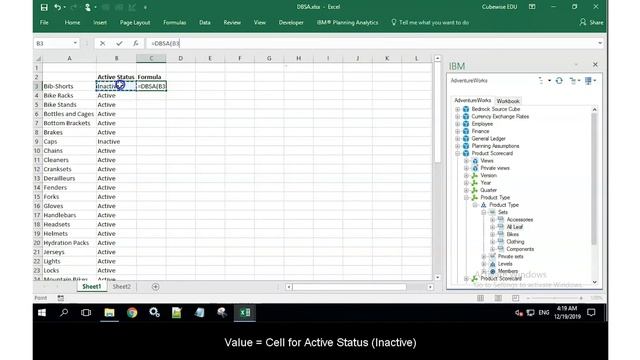Open the File menu

[x=44, y=22]
